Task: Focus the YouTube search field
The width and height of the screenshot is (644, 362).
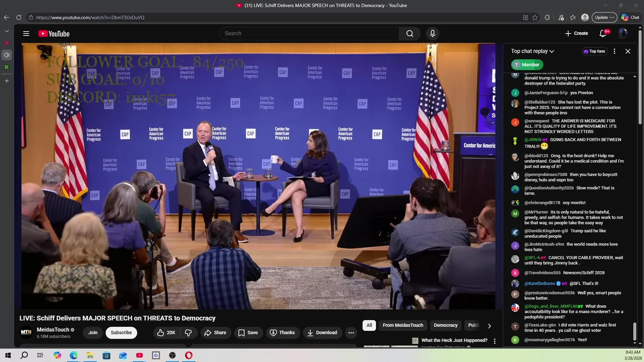Action: (x=309, y=34)
